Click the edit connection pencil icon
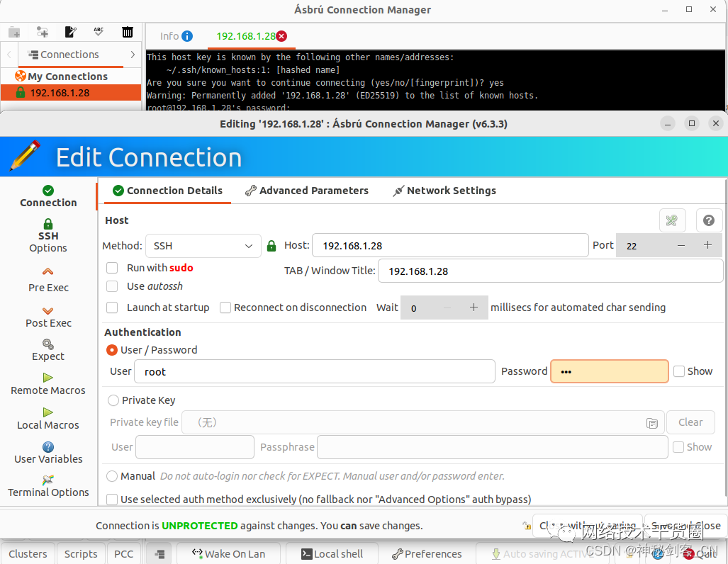 pyautogui.click(x=71, y=32)
